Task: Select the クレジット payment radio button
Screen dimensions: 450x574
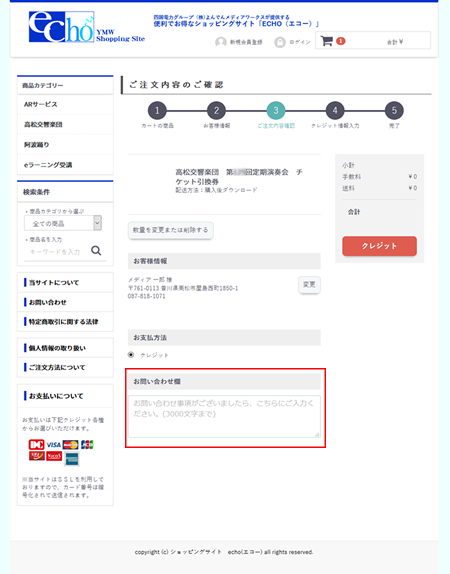Action: (x=131, y=355)
